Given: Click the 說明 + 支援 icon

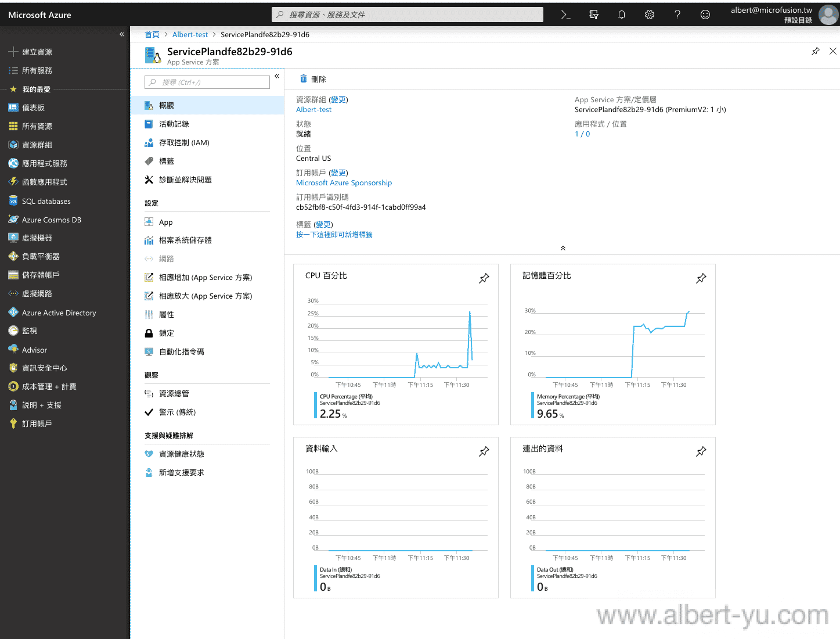Looking at the screenshot, I should pos(13,405).
